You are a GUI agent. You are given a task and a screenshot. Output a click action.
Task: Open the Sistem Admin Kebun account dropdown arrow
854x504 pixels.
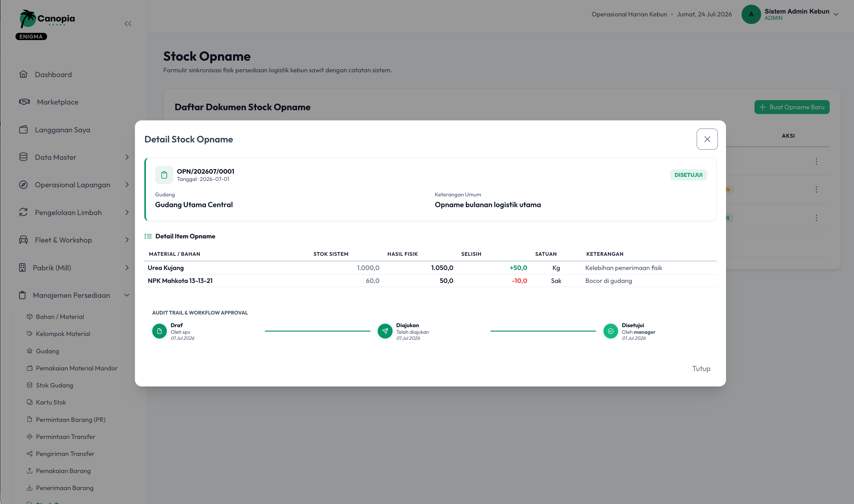(x=836, y=14)
